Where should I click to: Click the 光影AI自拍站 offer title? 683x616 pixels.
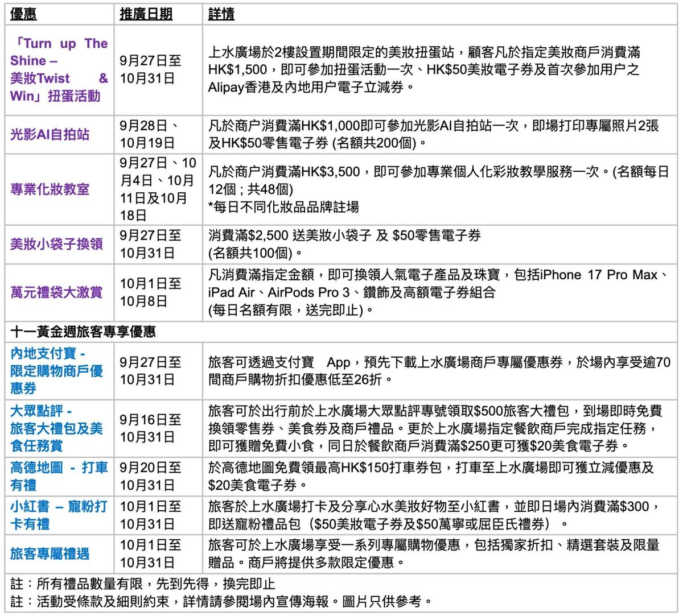tap(50, 134)
